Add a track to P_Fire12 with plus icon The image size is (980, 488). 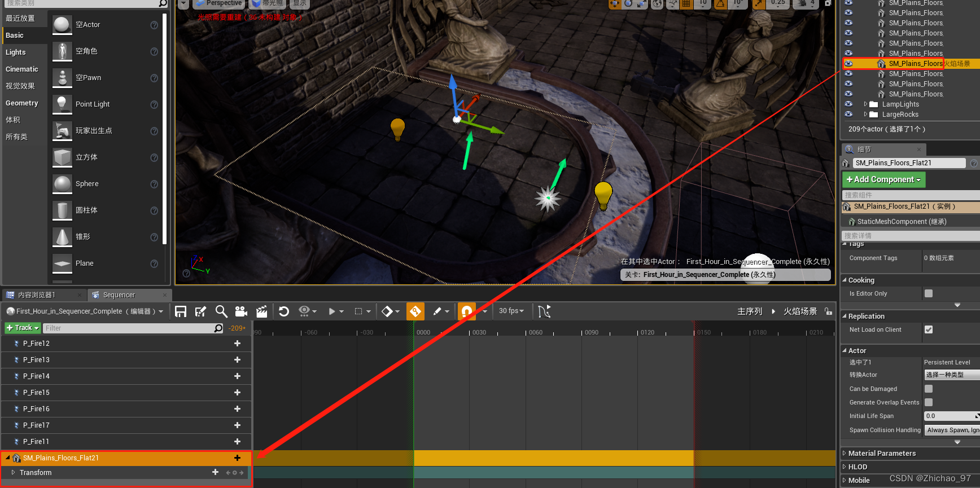coord(237,344)
